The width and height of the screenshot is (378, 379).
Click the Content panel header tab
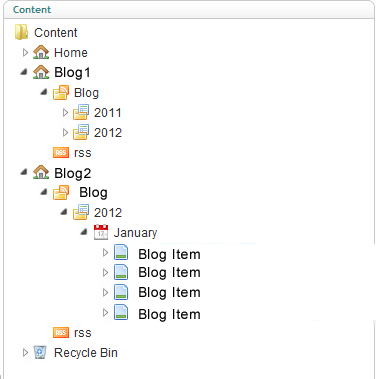32,9
